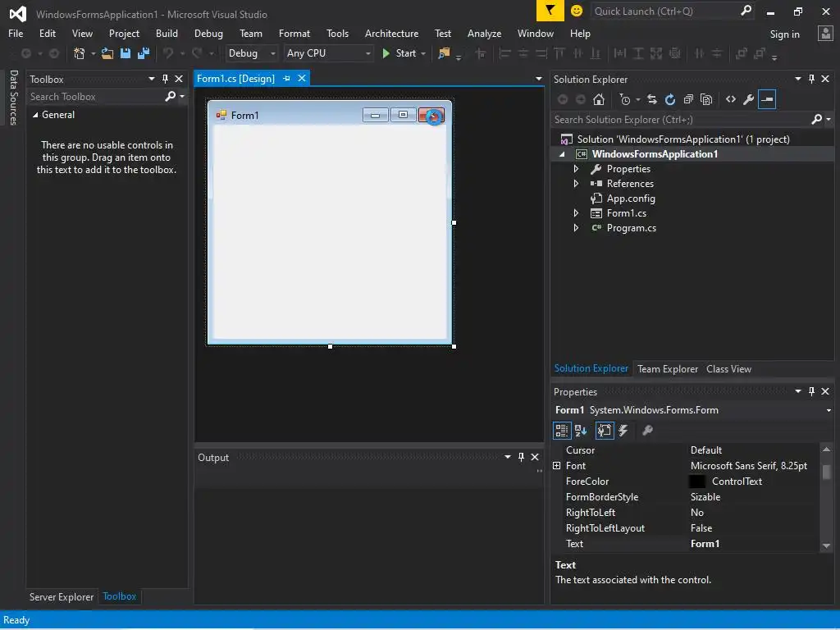
Task: Click the Properties grid scrollbar thumb
Action: 826,472
